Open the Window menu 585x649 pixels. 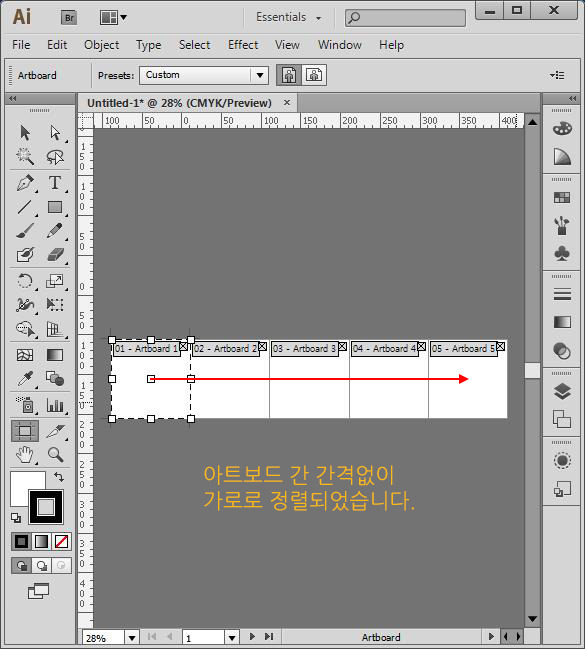tap(339, 45)
